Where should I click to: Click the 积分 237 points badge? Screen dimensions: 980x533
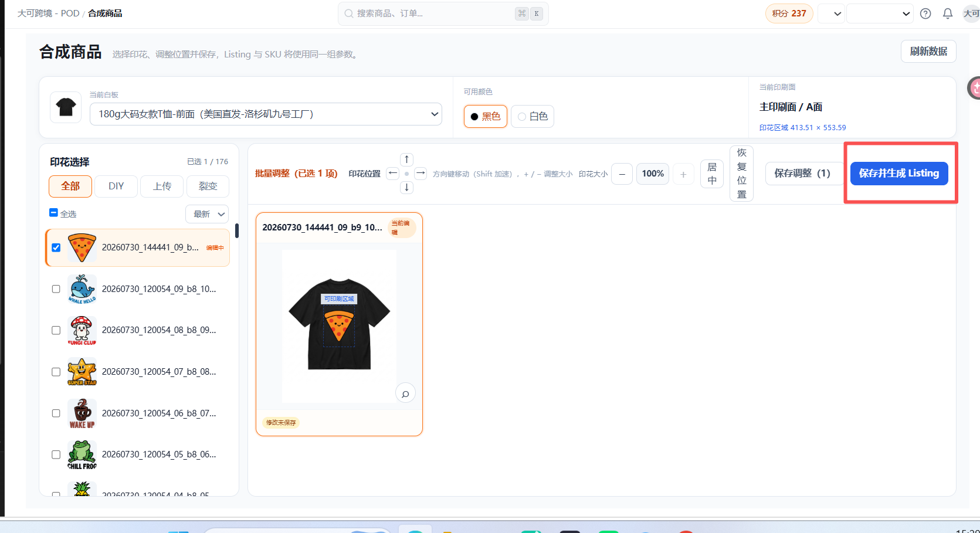tap(789, 13)
